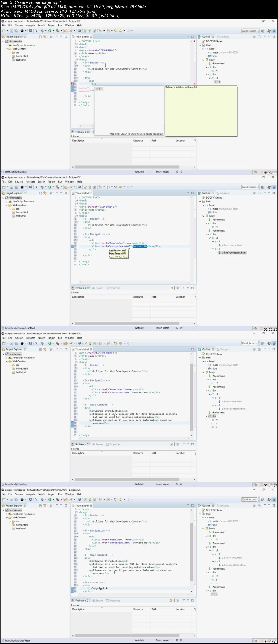The width and height of the screenshot is (278, 644).
Task: Switch to the Web perspective in the first frame
Action: [274, 31]
